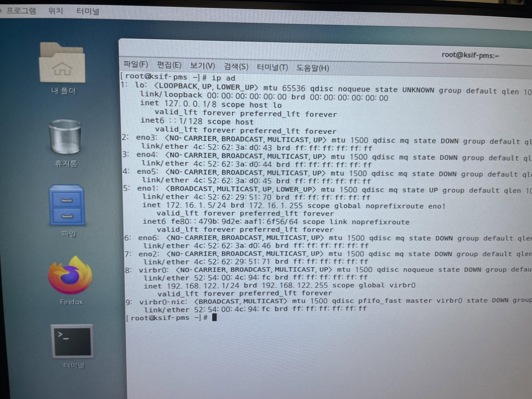The height and width of the screenshot is (399, 532).
Task: Open the 터미널(T) terminal menu
Action: tap(272, 67)
